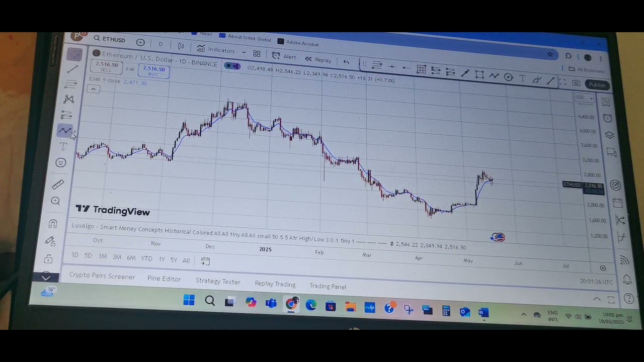Select the trend line tool in left sidebar
The image size is (644, 362).
[x=72, y=68]
